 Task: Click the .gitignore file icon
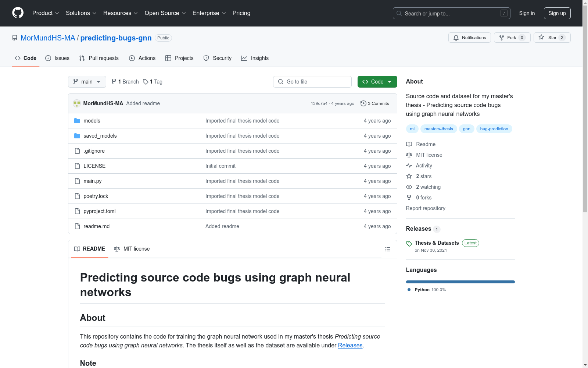pos(77,151)
